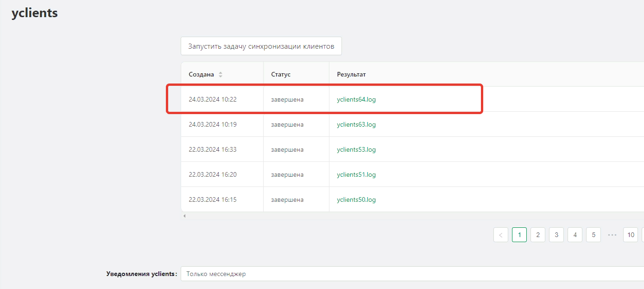
Task: Click status завершена in the yclients64.log row
Action: pyautogui.click(x=287, y=99)
